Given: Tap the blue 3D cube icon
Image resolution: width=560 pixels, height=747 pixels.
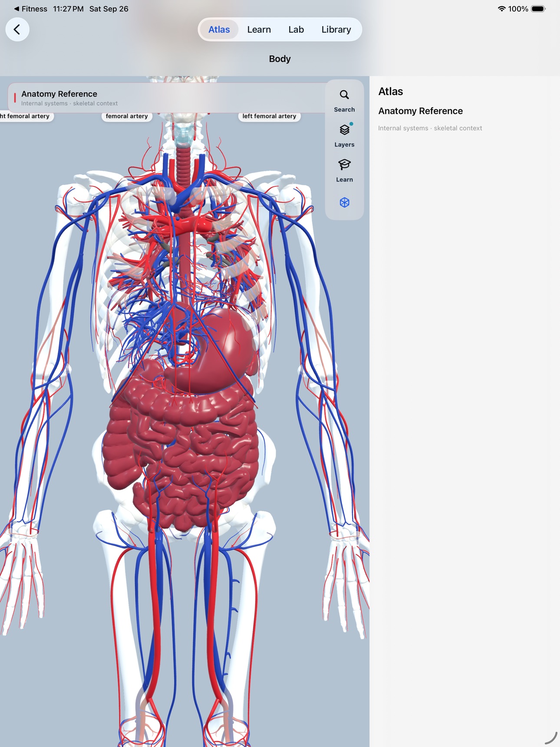Looking at the screenshot, I should (x=344, y=202).
